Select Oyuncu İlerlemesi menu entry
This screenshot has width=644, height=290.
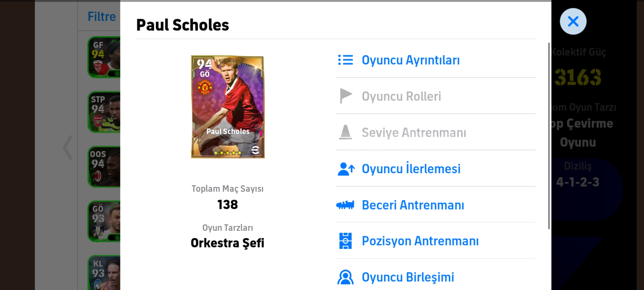click(x=411, y=169)
